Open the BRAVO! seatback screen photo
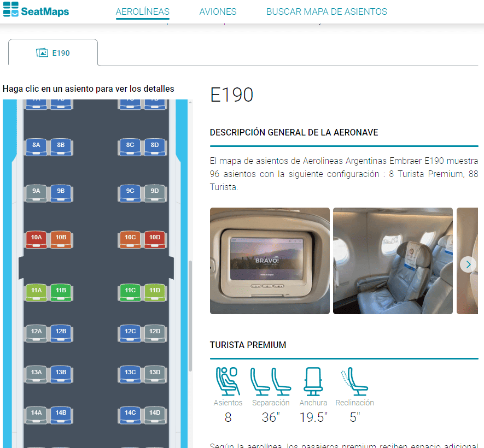 (x=270, y=261)
